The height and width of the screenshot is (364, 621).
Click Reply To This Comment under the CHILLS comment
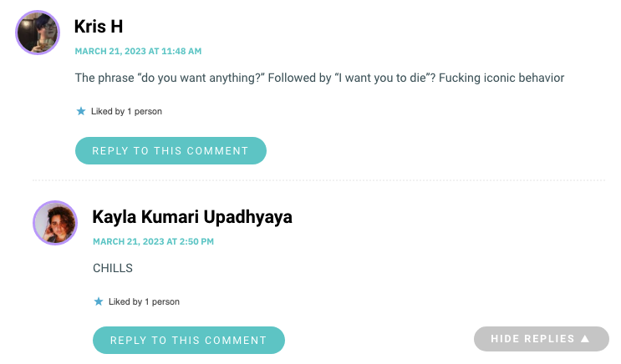click(x=189, y=341)
